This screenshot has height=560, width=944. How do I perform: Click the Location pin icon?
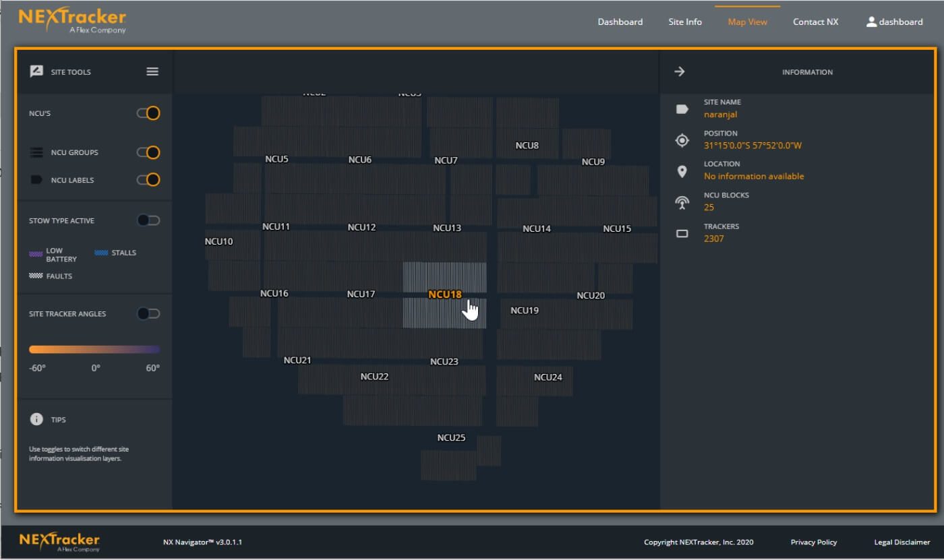pos(682,171)
